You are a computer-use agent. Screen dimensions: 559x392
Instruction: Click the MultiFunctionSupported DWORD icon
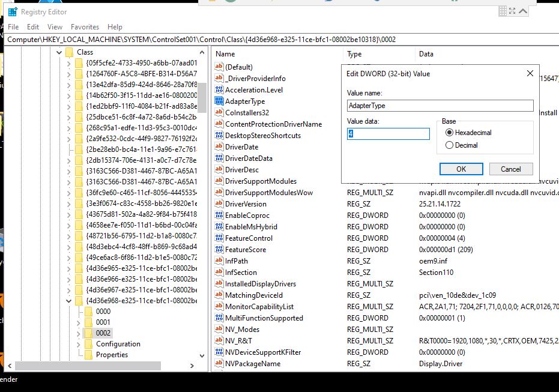coord(219,318)
